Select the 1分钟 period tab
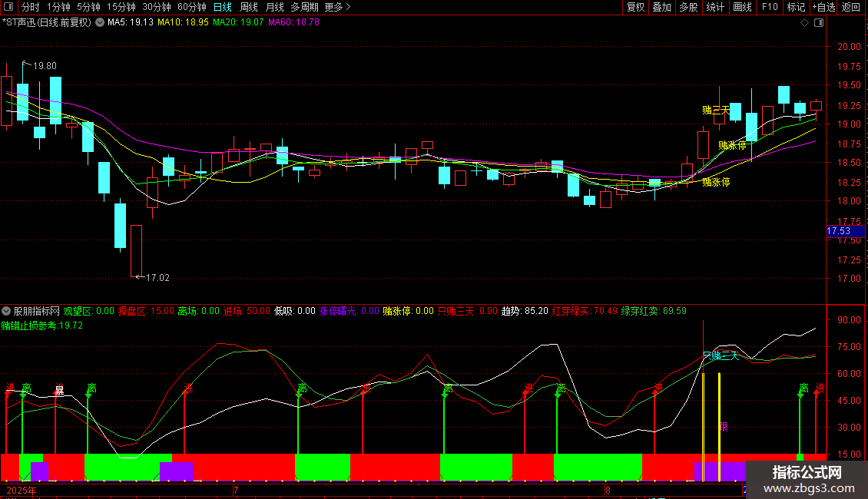Screen dimensions: 868x499 pos(58,7)
